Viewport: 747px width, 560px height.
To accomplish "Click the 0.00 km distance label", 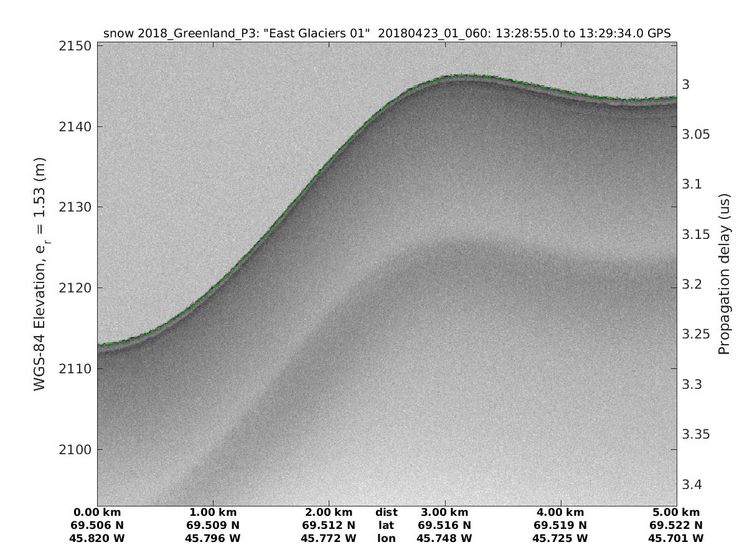I will click(98, 513).
